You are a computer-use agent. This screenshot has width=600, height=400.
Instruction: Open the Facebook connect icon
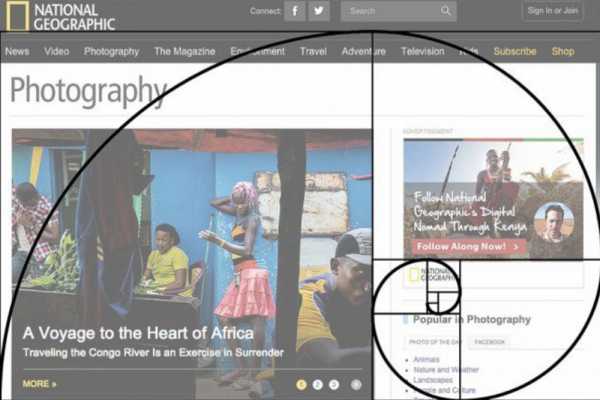coord(294,11)
